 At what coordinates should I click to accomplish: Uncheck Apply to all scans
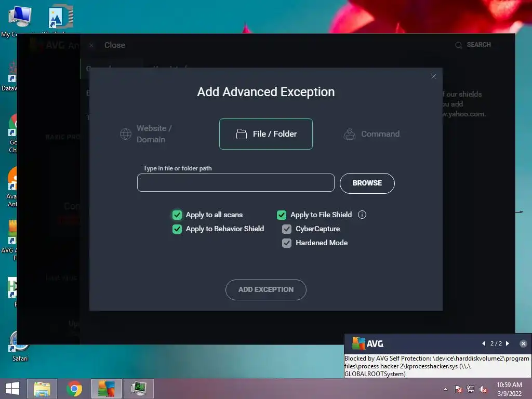click(177, 215)
